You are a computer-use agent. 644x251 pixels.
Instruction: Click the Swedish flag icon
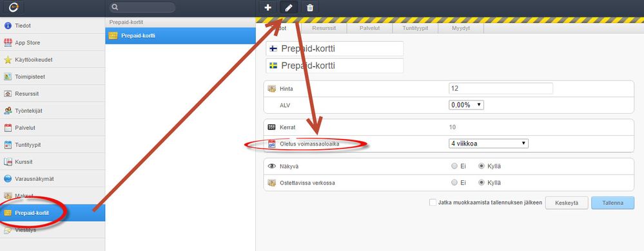click(x=273, y=66)
